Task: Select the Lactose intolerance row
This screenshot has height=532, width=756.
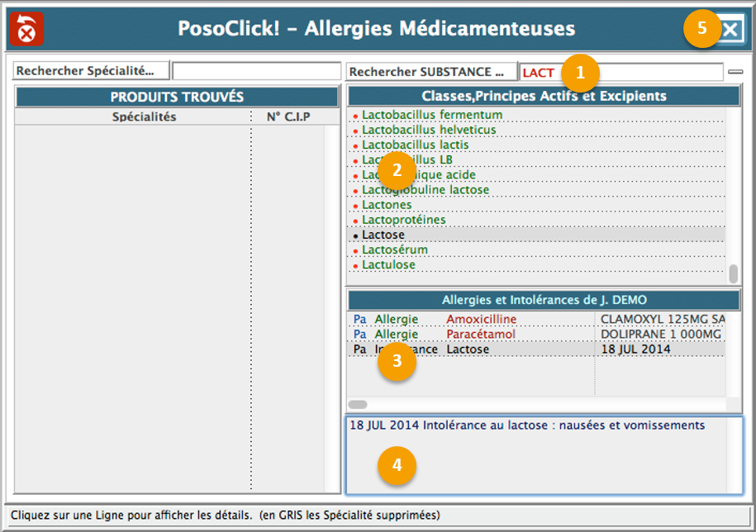Action: (x=468, y=349)
